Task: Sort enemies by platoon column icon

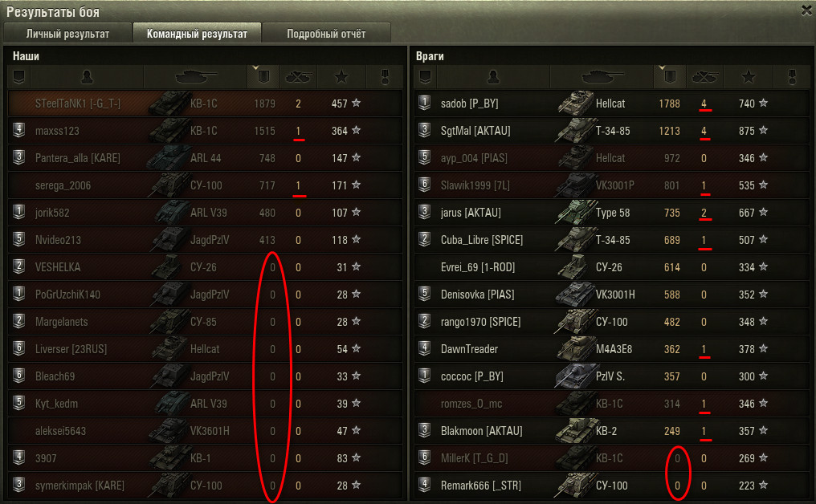Action: 425,77
